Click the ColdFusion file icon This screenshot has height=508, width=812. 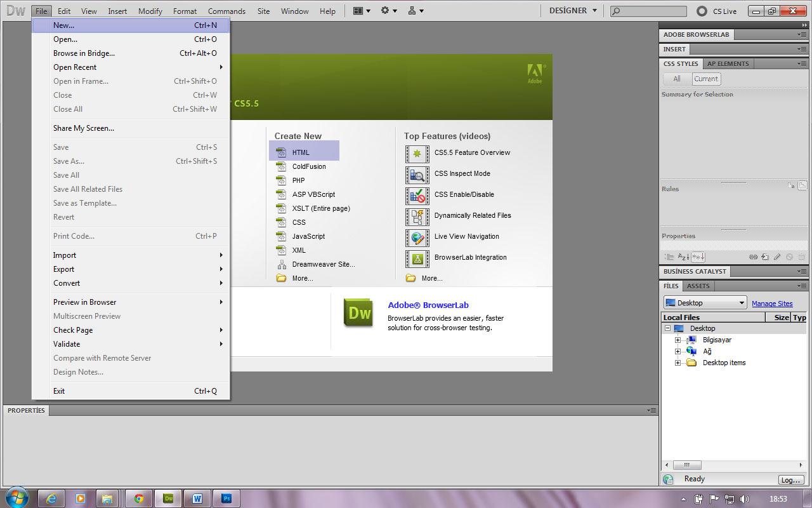281,166
